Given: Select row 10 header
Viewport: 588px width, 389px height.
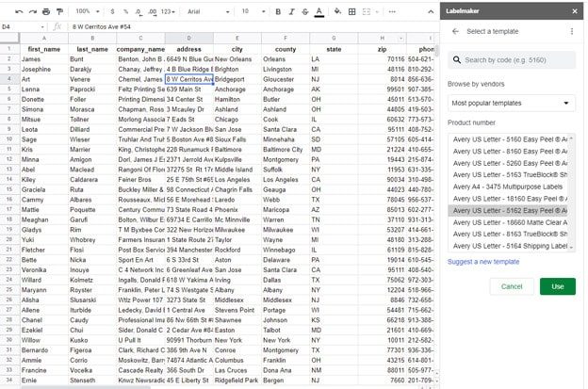Looking at the screenshot, I should click(x=9, y=139).
